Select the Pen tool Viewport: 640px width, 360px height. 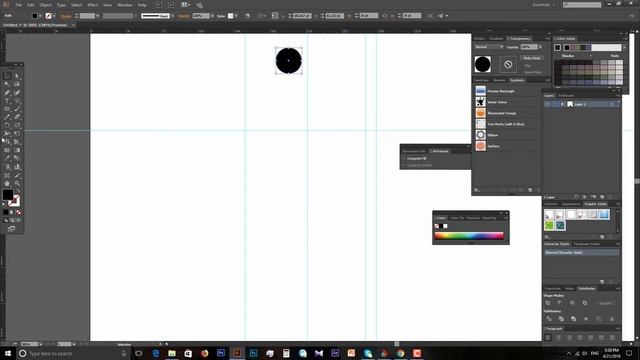click(x=7, y=93)
